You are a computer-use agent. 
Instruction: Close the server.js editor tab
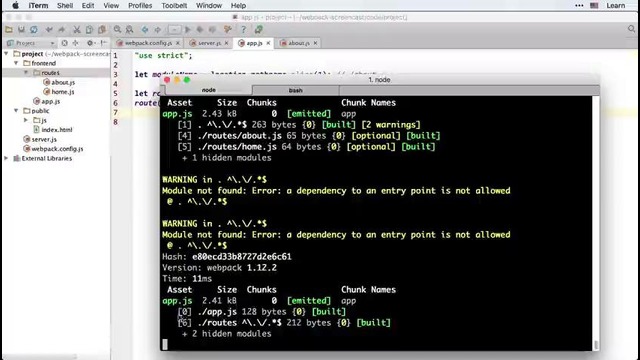click(227, 43)
